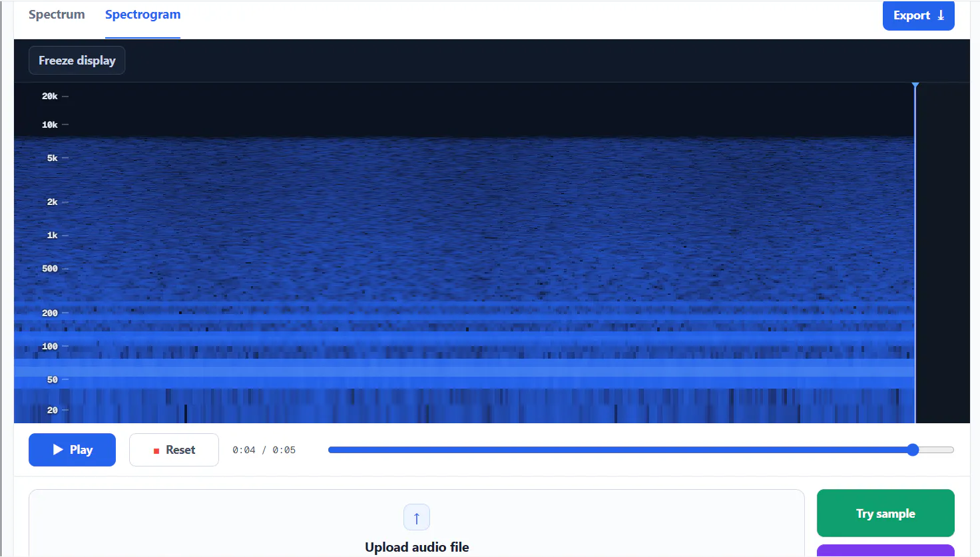Click the 500 frequency axis label
This screenshot has width=980, height=557.
[50, 269]
